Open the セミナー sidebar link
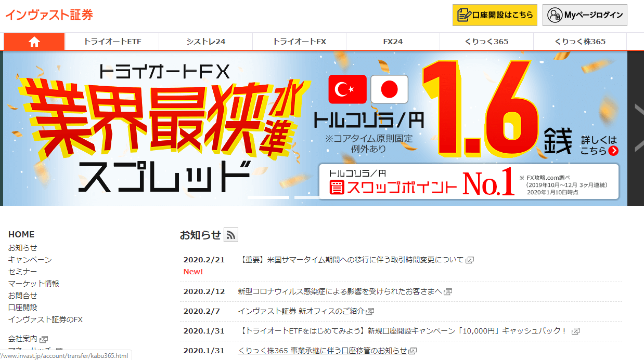 point(23,272)
